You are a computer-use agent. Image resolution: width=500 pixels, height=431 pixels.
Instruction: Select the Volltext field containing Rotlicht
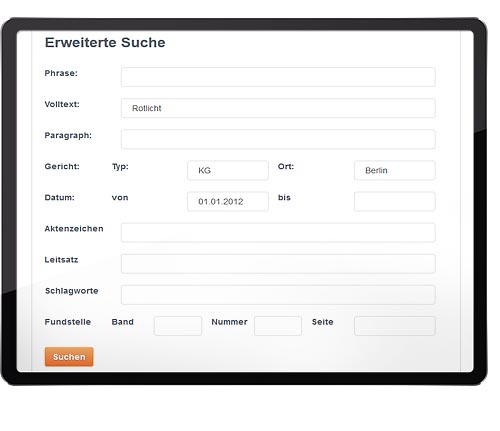(278, 108)
